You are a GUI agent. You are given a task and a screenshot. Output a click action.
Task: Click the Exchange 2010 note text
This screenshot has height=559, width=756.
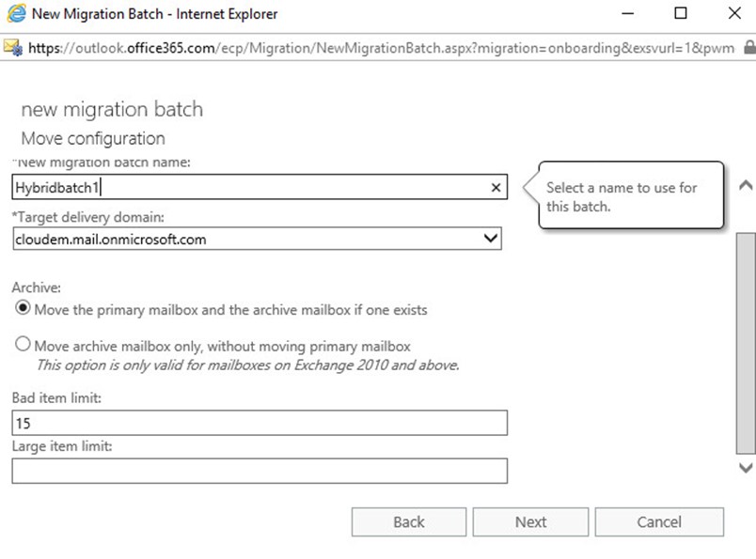pyautogui.click(x=248, y=365)
